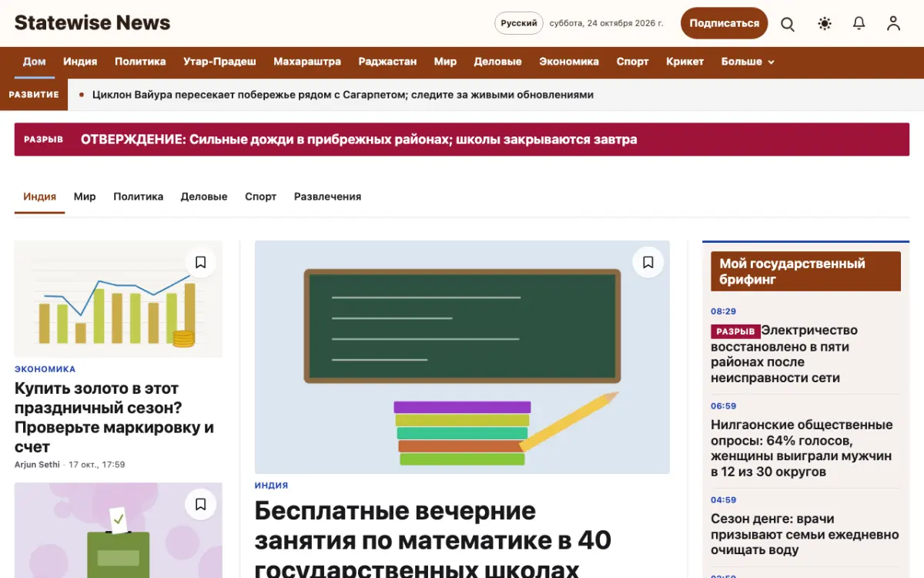Click the 06:59 briefing timestamp
The width and height of the screenshot is (924, 578).
point(723,406)
